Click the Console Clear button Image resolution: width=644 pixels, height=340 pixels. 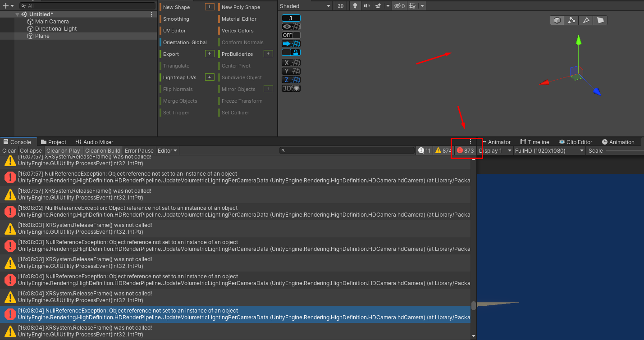[x=9, y=150]
